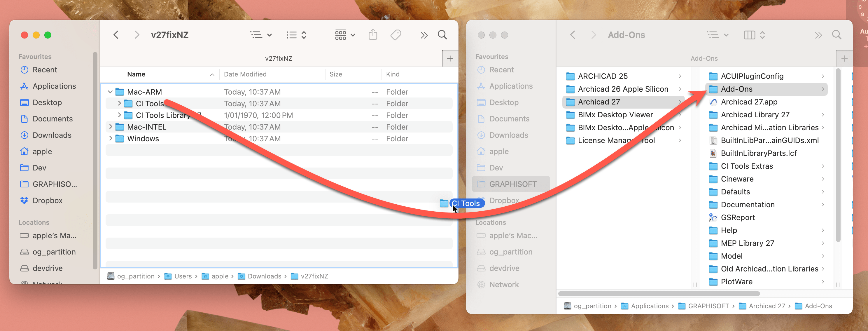Collapse the Mac-ARM folder
Image resolution: width=868 pixels, height=331 pixels.
(110, 92)
